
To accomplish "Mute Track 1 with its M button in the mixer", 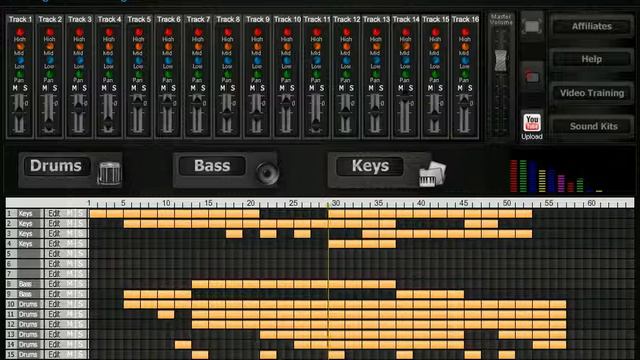I will (15, 88).
